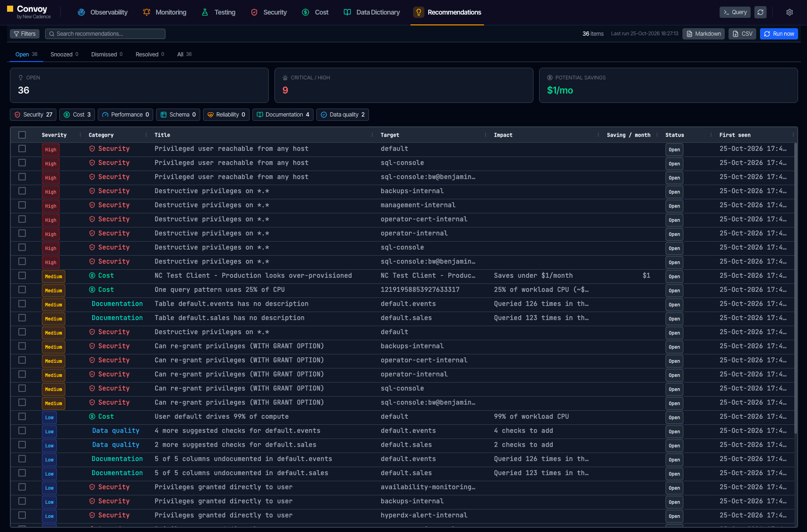Export recommendations as CSV

743,34
